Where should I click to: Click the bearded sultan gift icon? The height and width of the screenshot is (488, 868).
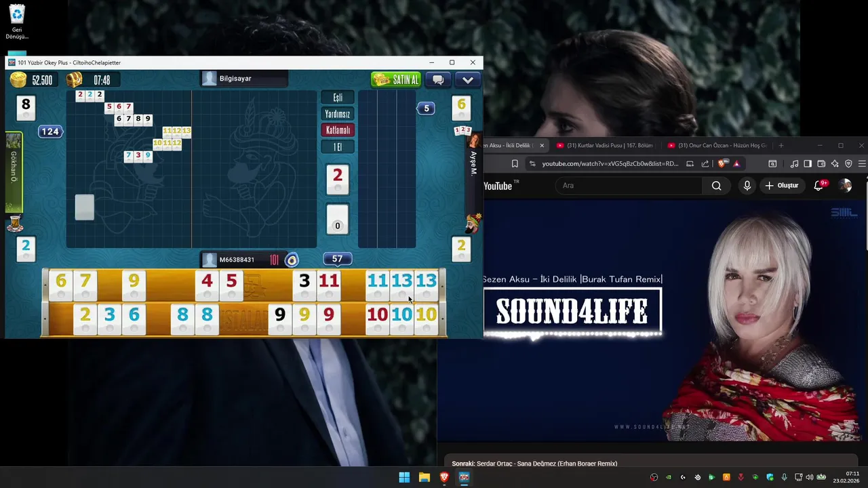click(x=473, y=223)
